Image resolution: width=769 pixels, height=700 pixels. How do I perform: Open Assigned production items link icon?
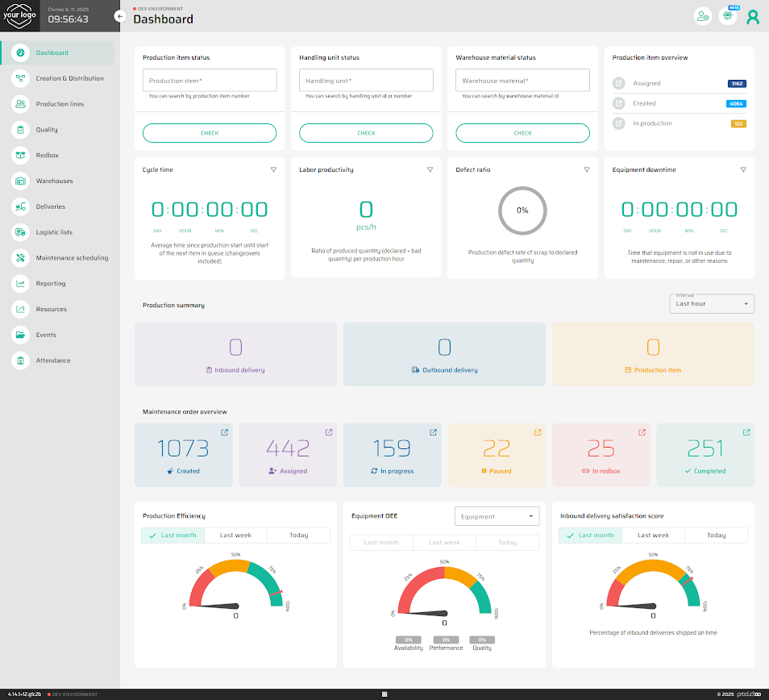(618, 83)
